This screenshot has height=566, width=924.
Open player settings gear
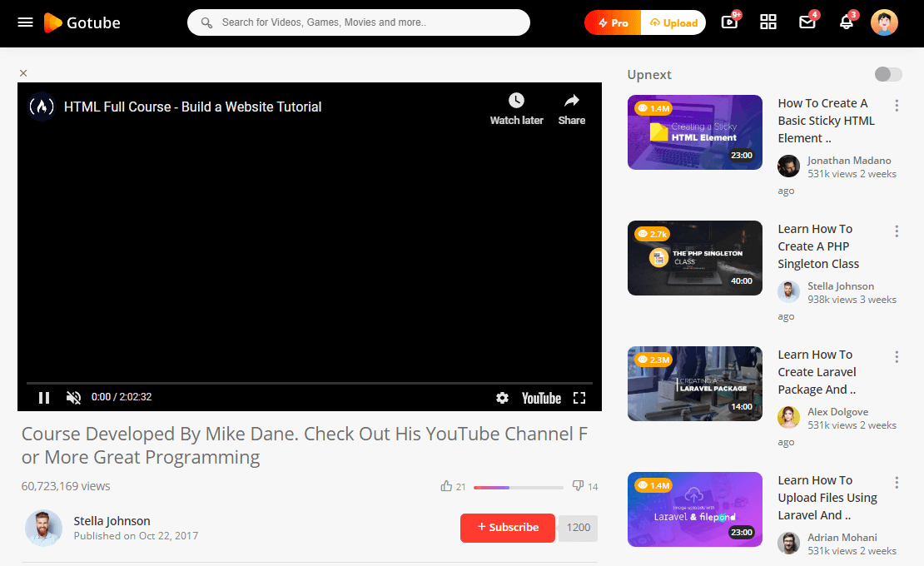coord(502,398)
